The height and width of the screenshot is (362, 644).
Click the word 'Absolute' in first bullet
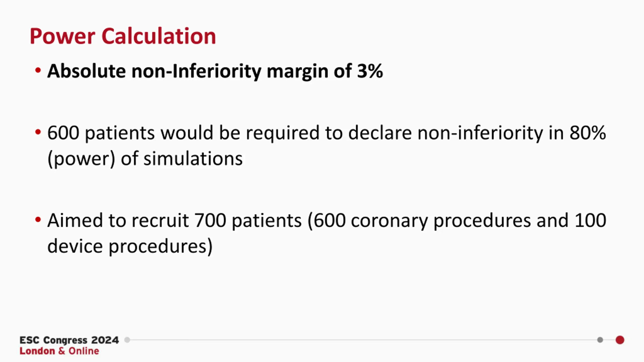[x=87, y=71]
